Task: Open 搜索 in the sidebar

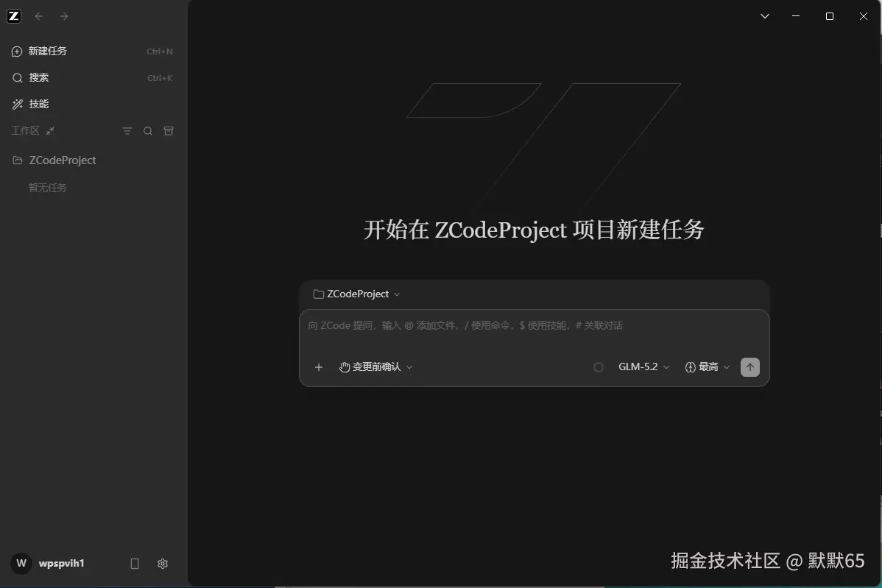Action: (93, 77)
